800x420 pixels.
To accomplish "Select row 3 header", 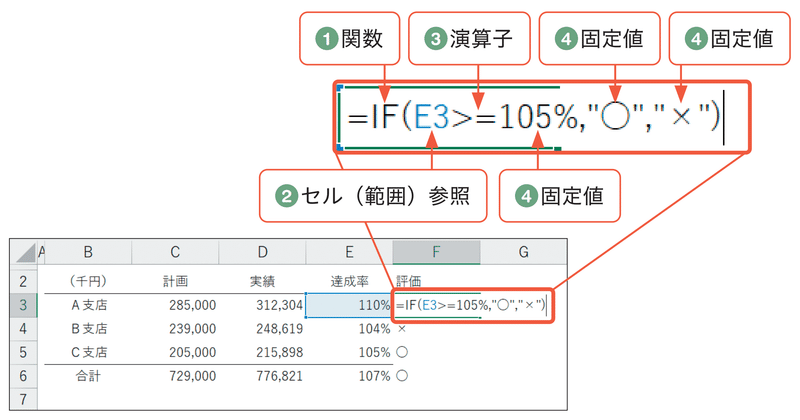I will [x=23, y=305].
